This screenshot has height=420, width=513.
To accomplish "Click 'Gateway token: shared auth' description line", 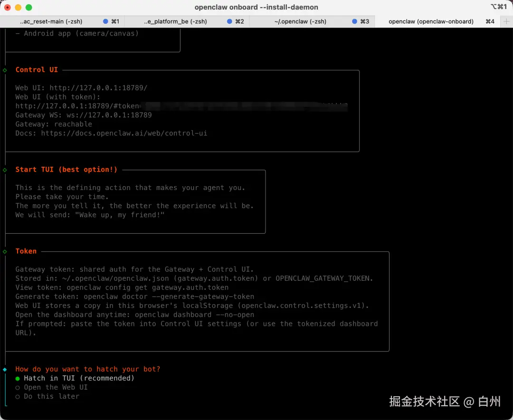I will pyautogui.click(x=134, y=269).
